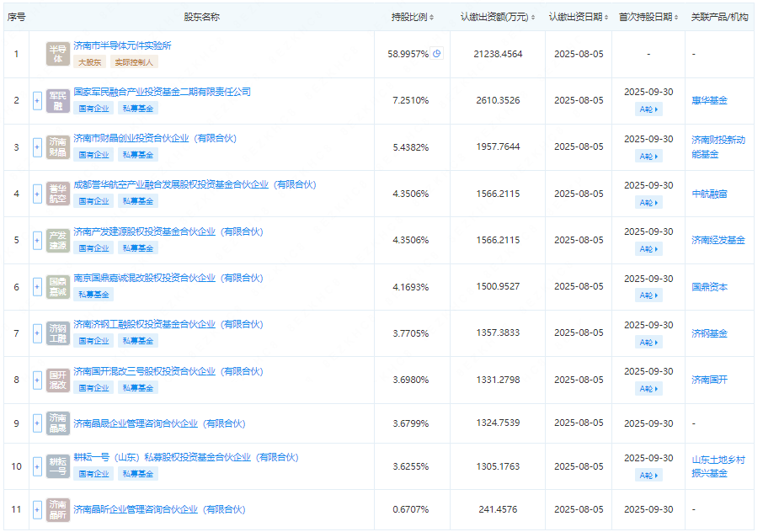763x532 pixels.
Task: Click the 誉华航空 logo in row 4
Action: (58, 194)
